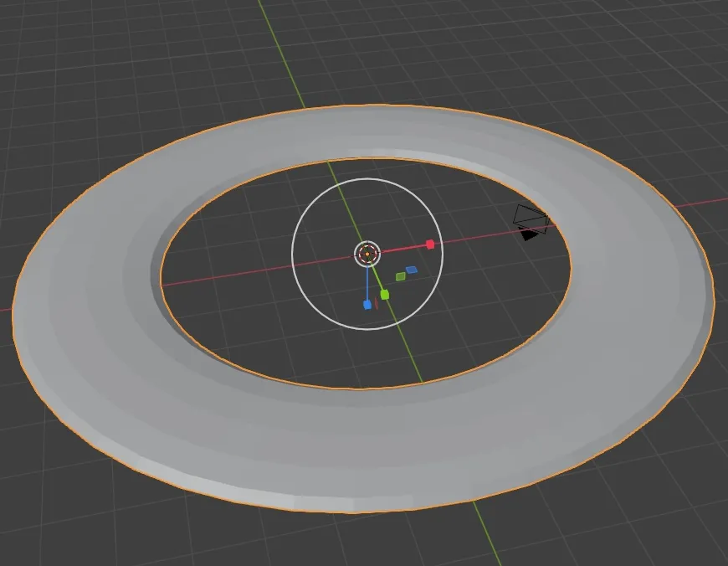Click the orange object origin dot
Image resolution: width=728 pixels, height=566 pixels.
(367, 254)
